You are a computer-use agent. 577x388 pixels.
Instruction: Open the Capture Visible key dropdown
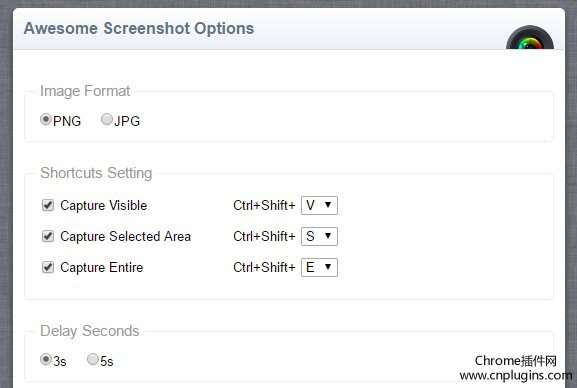[319, 205]
